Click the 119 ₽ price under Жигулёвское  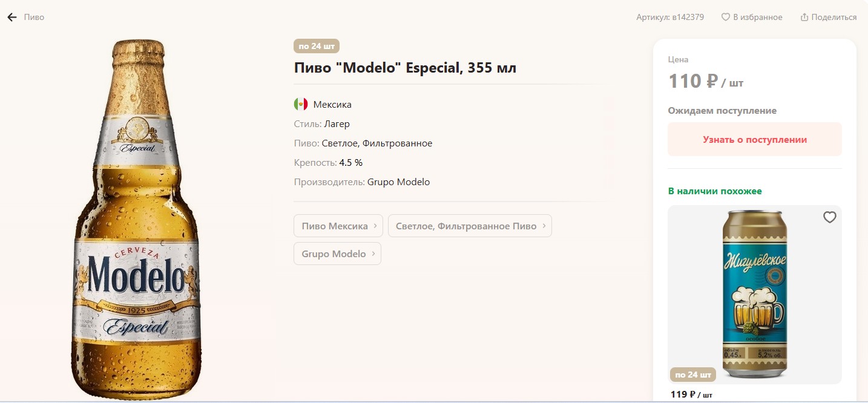coord(683,395)
